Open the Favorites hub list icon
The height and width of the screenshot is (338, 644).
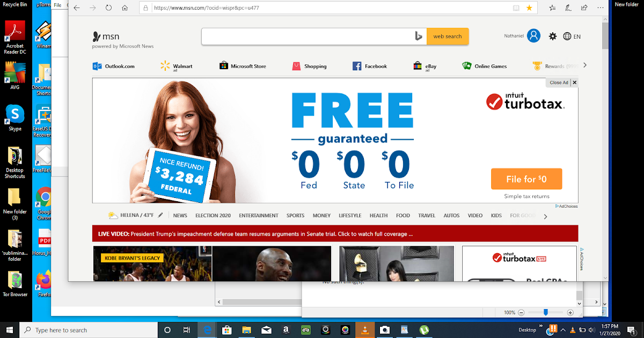click(x=552, y=8)
